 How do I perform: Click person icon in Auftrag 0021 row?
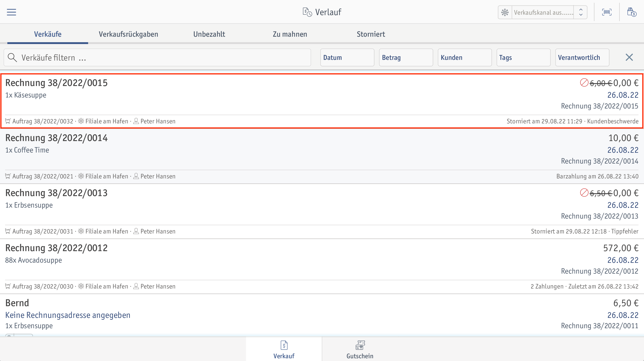(136, 176)
